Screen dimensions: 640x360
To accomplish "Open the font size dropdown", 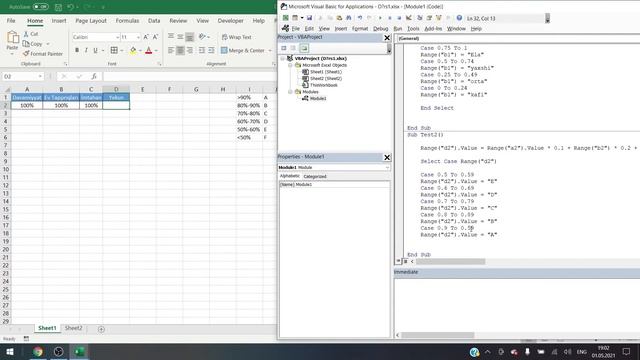I will (138, 37).
